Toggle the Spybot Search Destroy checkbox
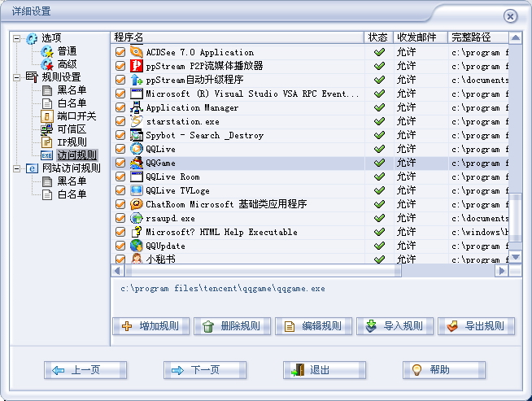Screen dimensions: 532x401 tap(120, 135)
